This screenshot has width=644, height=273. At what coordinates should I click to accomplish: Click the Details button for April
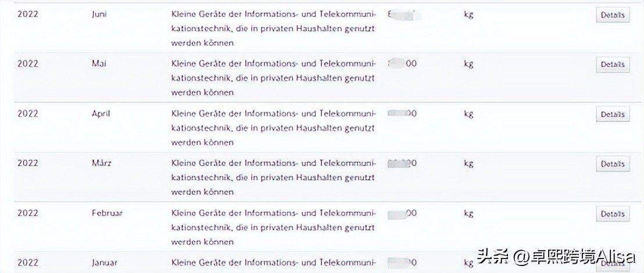click(613, 114)
